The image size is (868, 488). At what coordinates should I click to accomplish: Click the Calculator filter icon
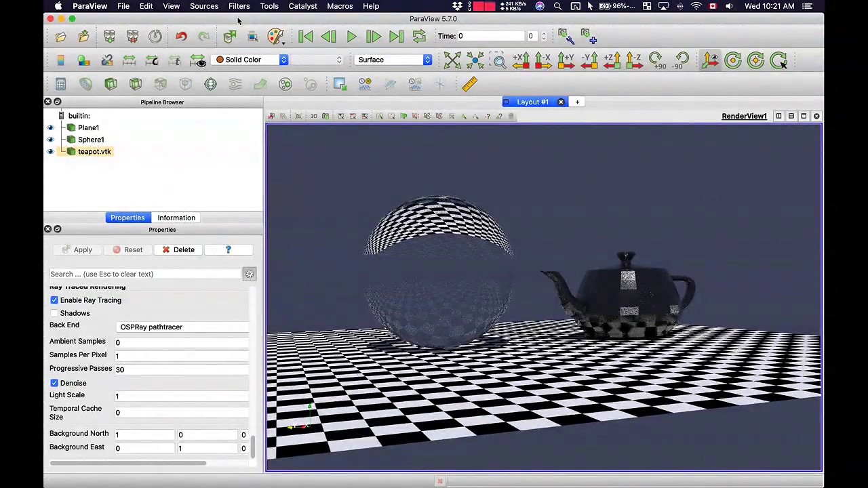click(x=60, y=84)
